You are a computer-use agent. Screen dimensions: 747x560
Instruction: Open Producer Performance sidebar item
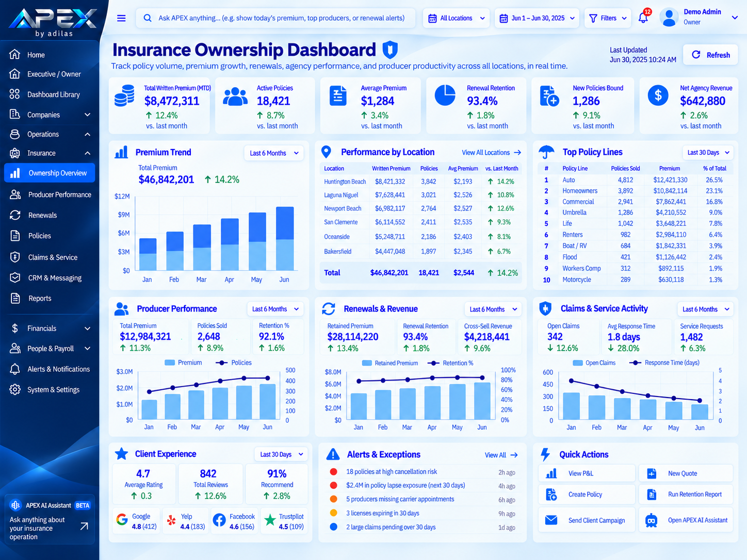click(x=50, y=194)
